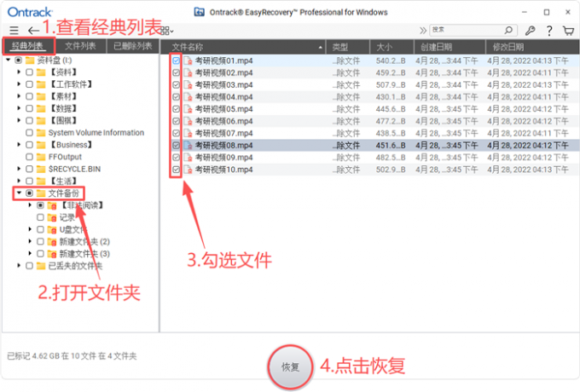Click the 资料盘 (I:) drive folder icon
Image resolution: width=580 pixels, height=392 pixels.
[x=30, y=60]
